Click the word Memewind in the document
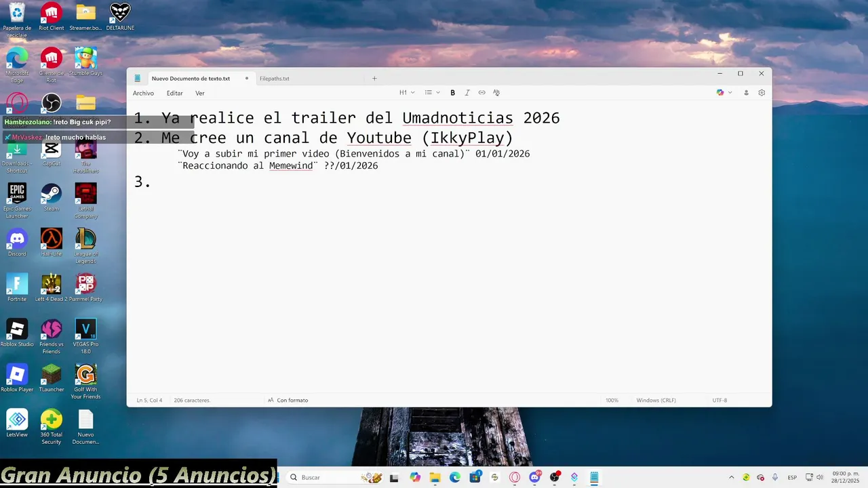This screenshot has width=868, height=488. (x=291, y=165)
